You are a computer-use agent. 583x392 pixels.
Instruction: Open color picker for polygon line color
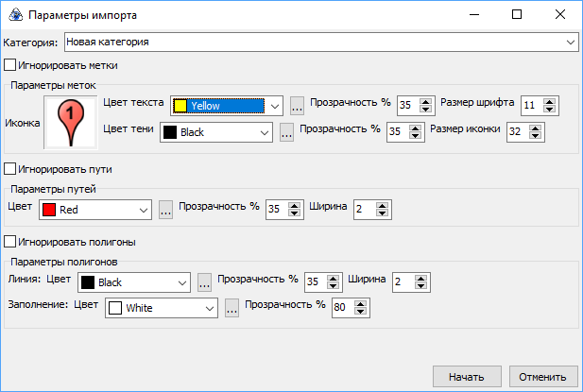[x=204, y=281]
